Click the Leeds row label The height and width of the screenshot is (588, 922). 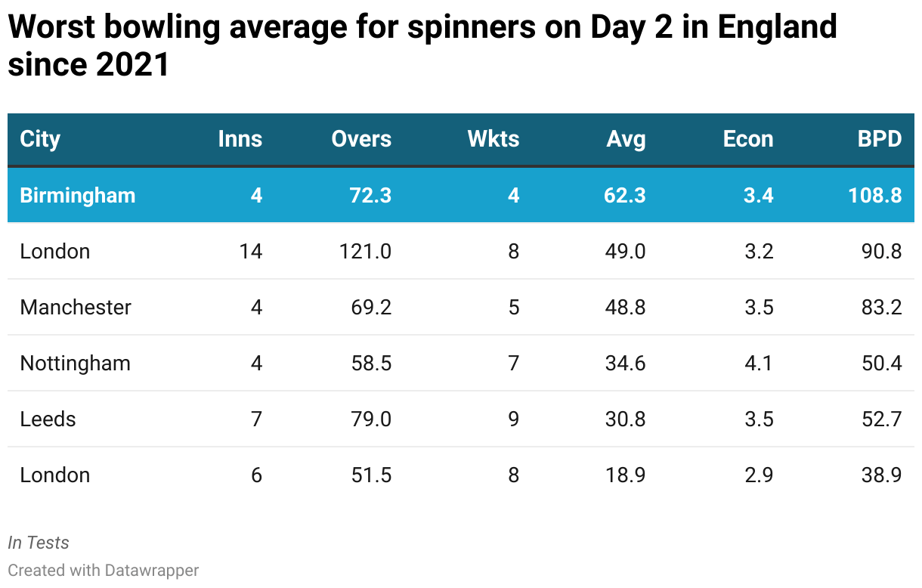pos(48,419)
